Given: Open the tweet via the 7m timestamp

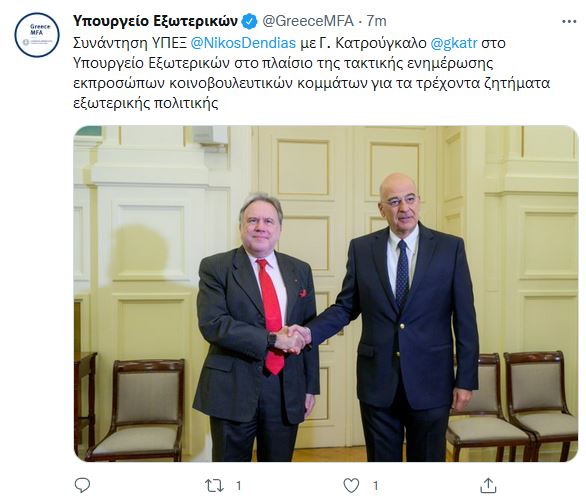Looking at the screenshot, I should [x=376, y=21].
